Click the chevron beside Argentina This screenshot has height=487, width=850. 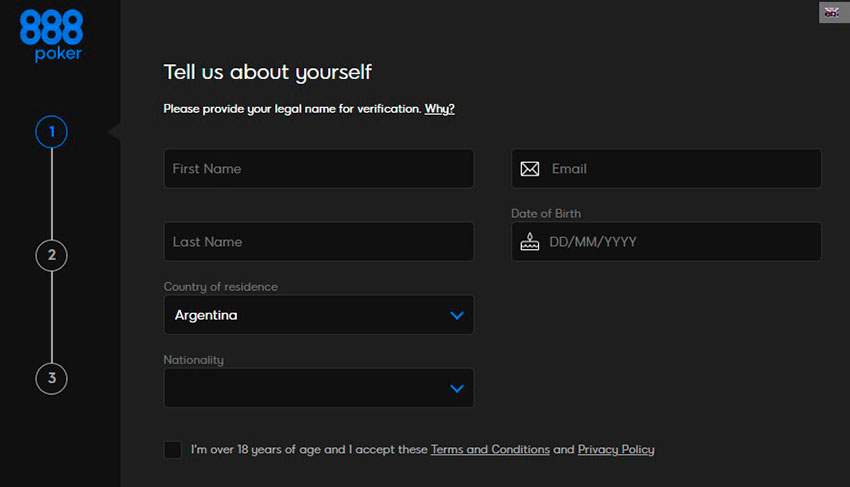click(x=457, y=315)
